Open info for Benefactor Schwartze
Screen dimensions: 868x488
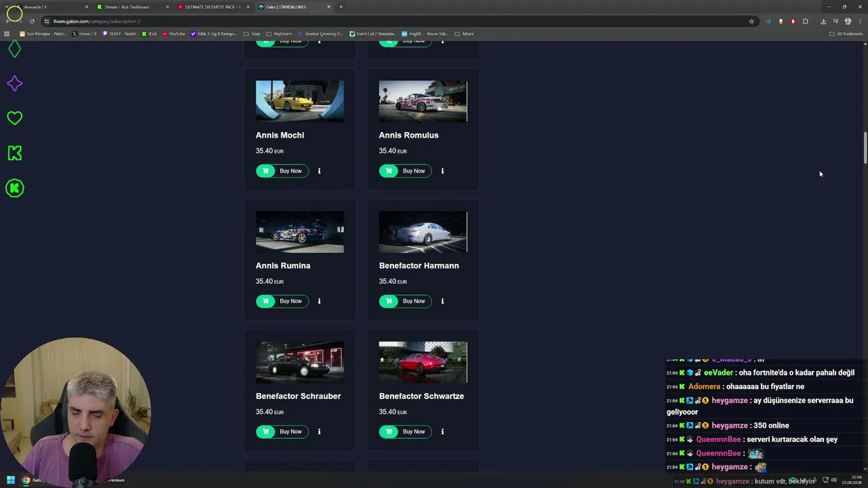click(x=442, y=431)
